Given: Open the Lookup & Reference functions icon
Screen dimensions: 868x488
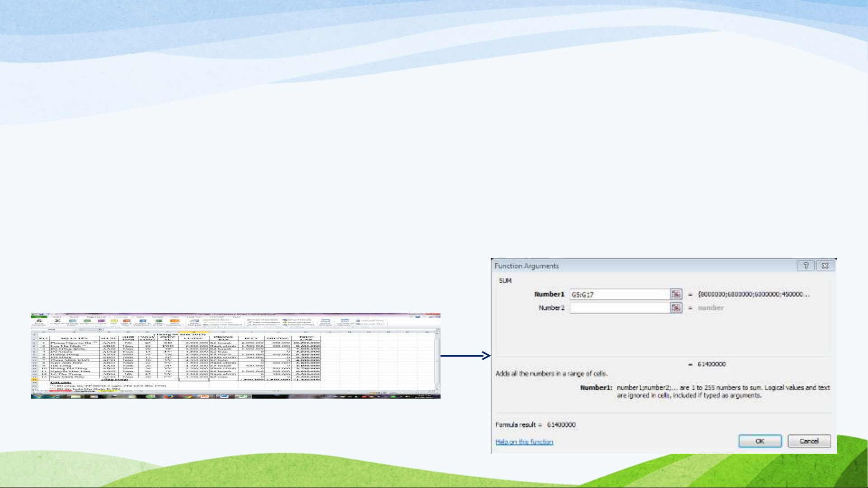Looking at the screenshot, I should (x=142, y=321).
